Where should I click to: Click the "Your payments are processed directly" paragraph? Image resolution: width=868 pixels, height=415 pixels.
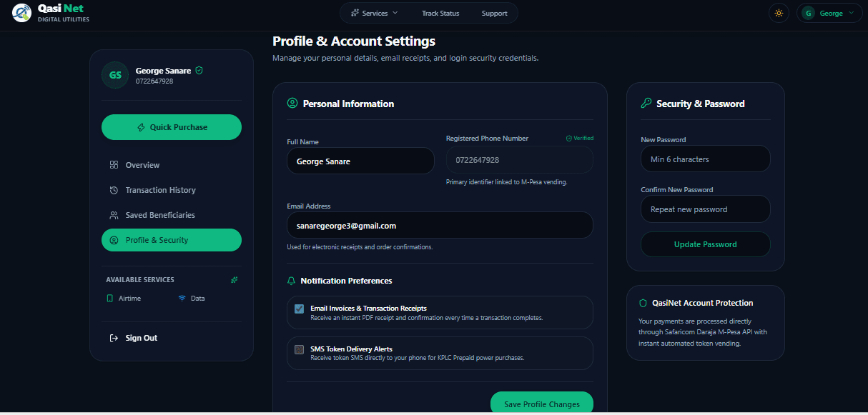coord(703,332)
